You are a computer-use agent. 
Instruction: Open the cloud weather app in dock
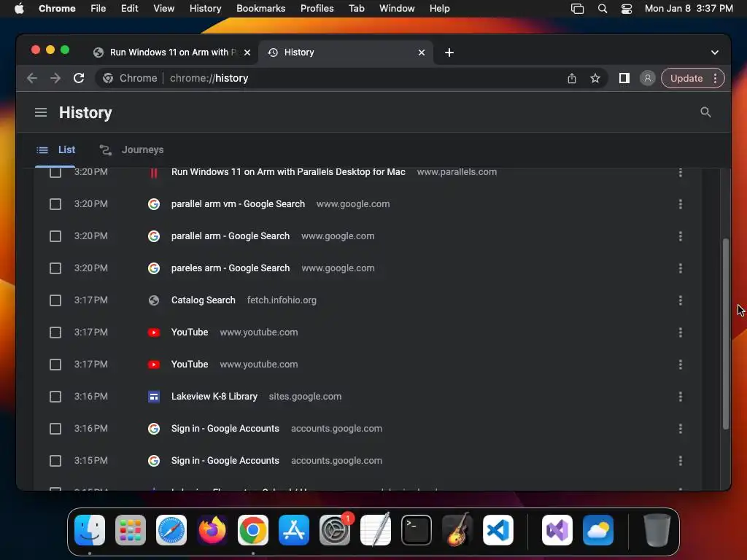pyautogui.click(x=598, y=530)
